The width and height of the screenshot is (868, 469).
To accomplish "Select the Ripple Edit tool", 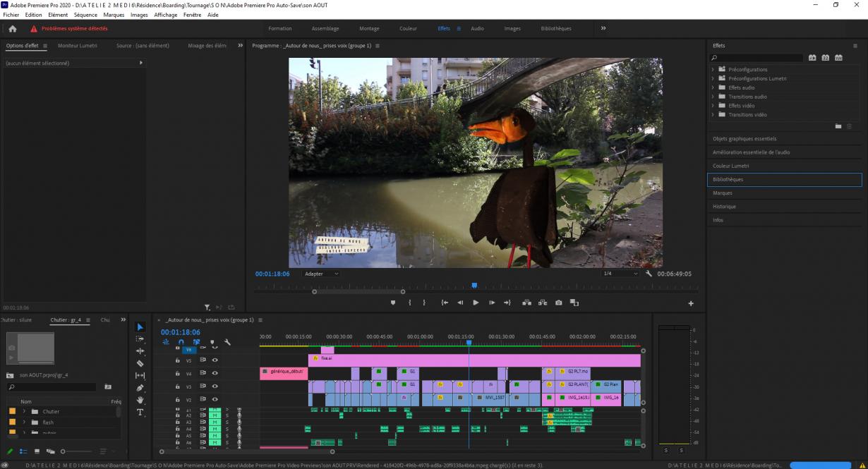I will (x=140, y=351).
